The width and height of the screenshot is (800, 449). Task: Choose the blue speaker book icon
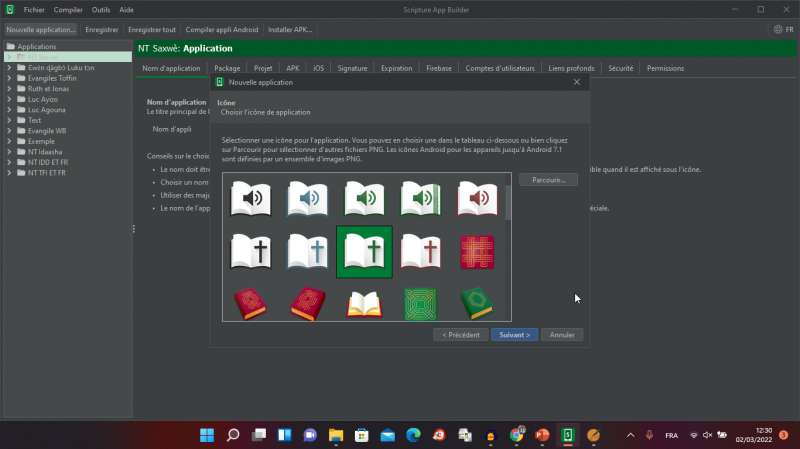point(308,198)
